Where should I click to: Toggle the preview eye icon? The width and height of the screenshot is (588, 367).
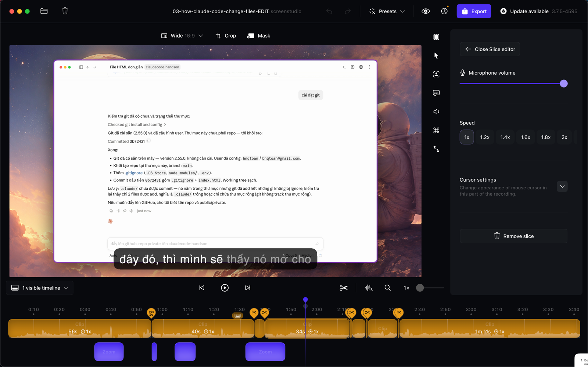click(426, 11)
